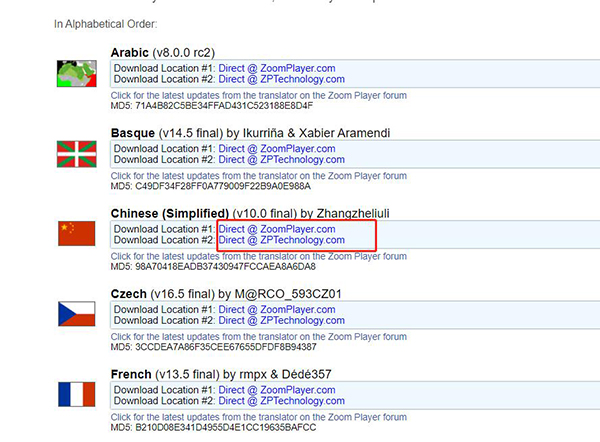Open French Direct @ ZoomPlayer.com download link

277,390
